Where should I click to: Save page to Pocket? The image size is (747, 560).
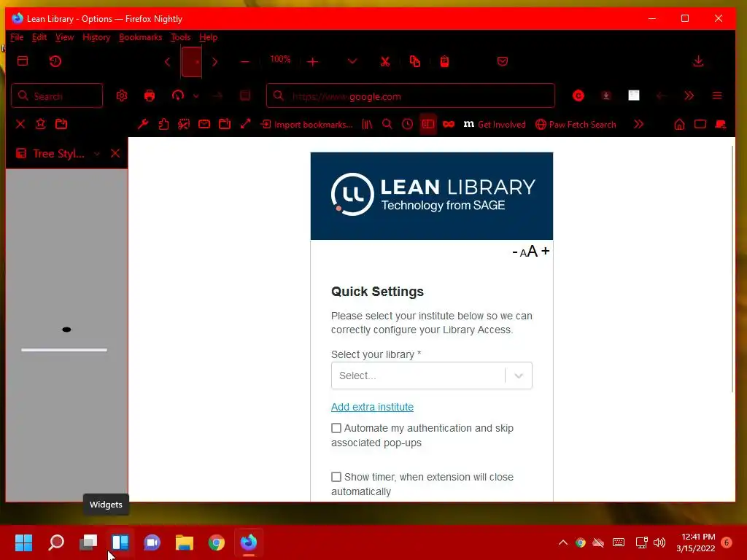tap(502, 61)
